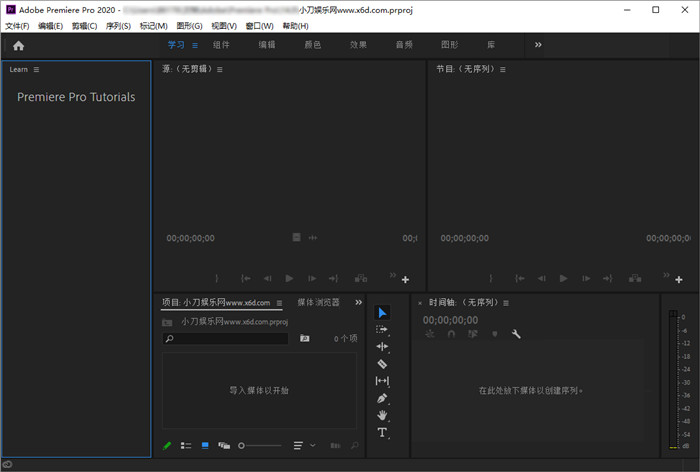The height and width of the screenshot is (472, 700).
Task: Open the Graphics menu
Action: 189,26
